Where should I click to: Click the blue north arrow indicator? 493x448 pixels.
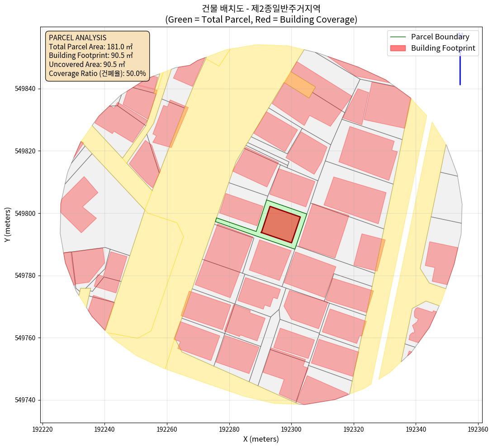click(x=460, y=63)
